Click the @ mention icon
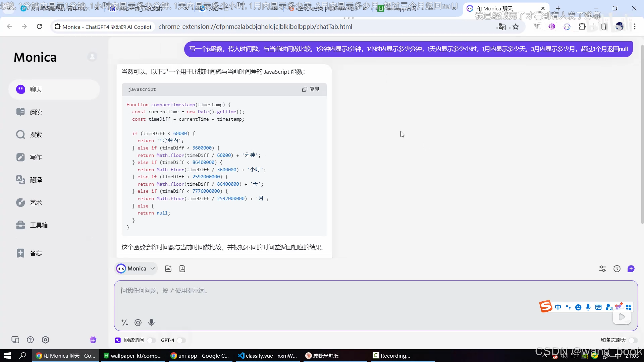644x362 pixels. coord(138,322)
